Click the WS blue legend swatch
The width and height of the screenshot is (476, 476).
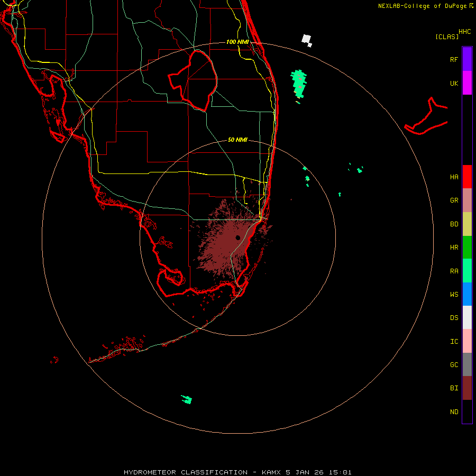point(467,294)
